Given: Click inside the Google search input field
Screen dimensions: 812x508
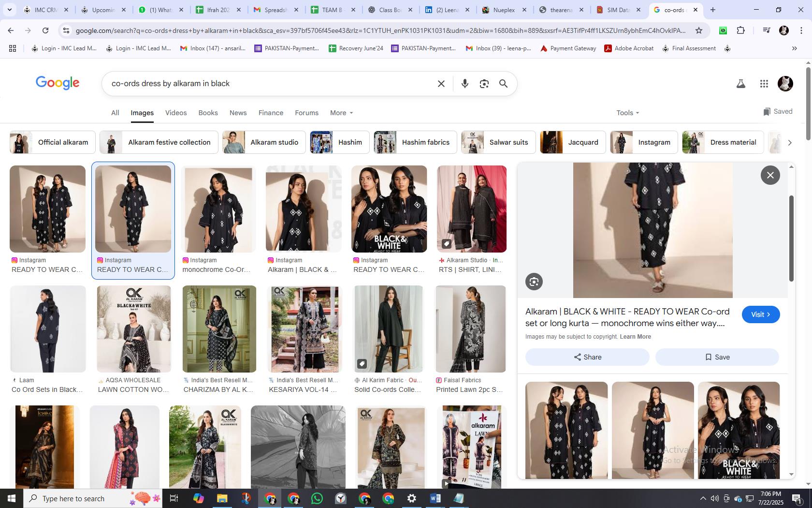Looking at the screenshot, I should 271,84.
